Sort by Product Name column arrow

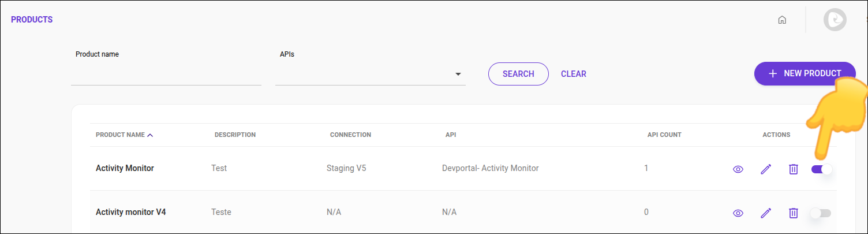[x=150, y=135]
